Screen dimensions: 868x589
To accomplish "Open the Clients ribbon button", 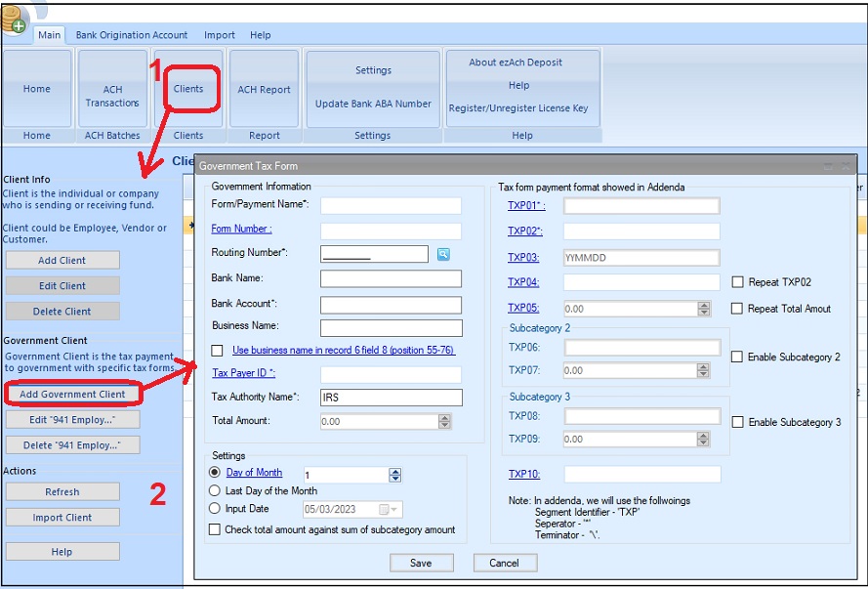I will click(x=188, y=89).
